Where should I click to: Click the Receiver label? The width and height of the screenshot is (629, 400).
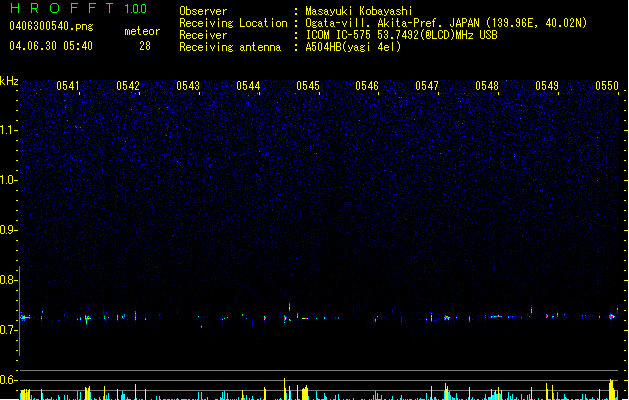point(203,35)
